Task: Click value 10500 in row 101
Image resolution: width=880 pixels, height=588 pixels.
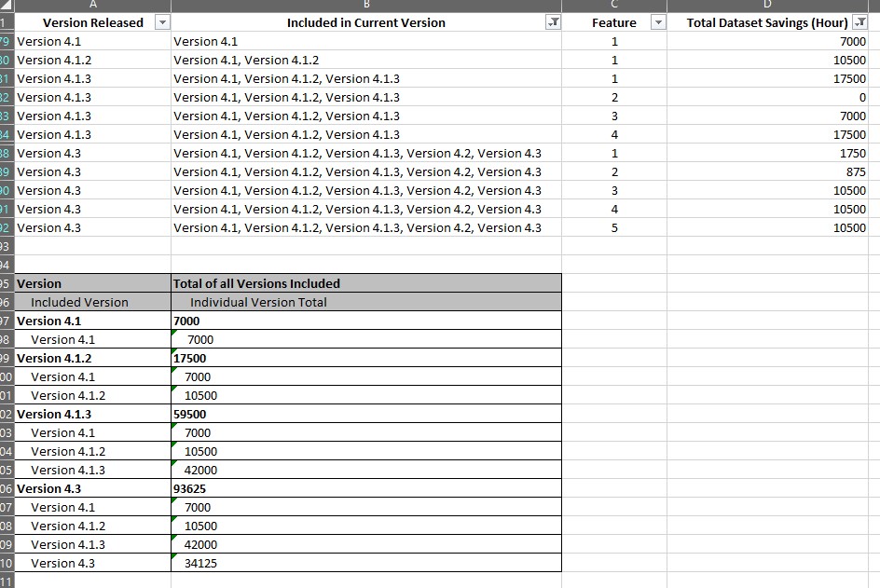Action: (x=366, y=395)
